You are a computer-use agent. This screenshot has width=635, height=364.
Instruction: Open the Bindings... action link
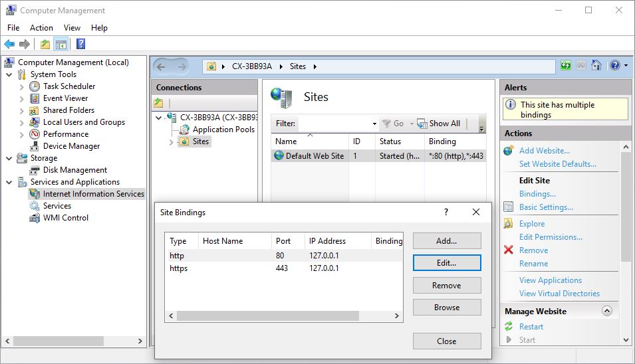pyautogui.click(x=537, y=194)
